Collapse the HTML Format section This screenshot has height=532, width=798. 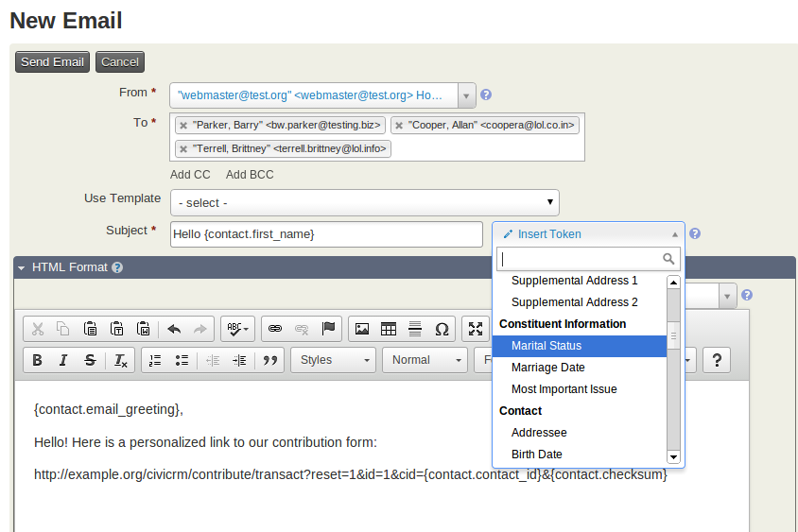[21, 267]
